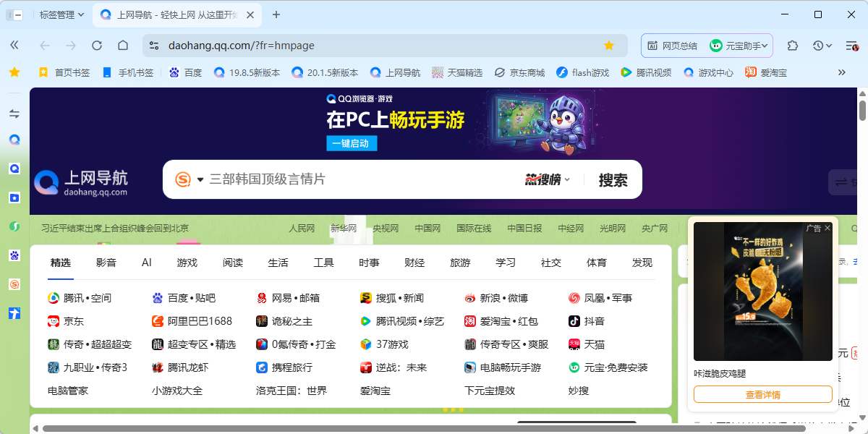
Task: Click the forward navigation arrow
Action: pyautogui.click(x=71, y=46)
